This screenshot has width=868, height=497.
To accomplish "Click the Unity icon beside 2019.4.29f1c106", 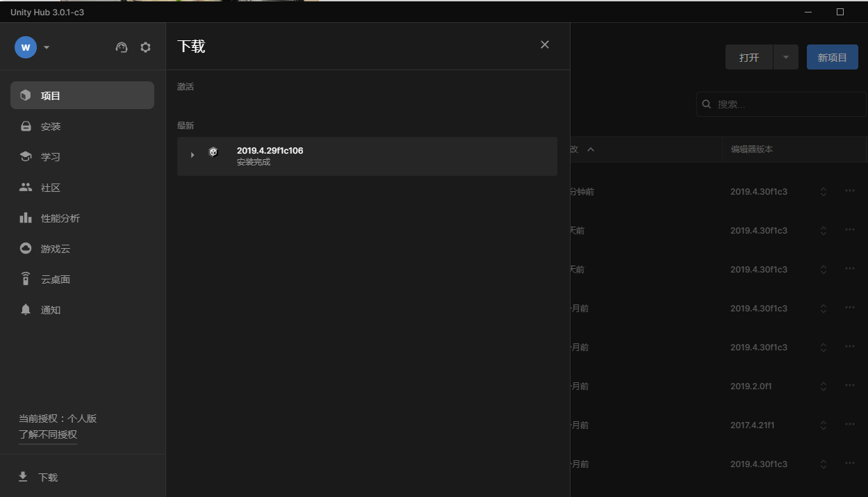I will [213, 152].
